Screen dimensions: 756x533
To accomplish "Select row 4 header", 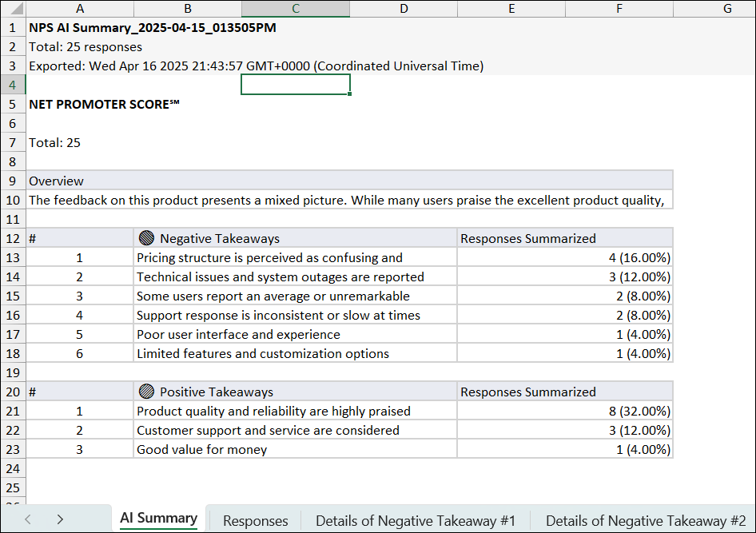I will (x=13, y=86).
